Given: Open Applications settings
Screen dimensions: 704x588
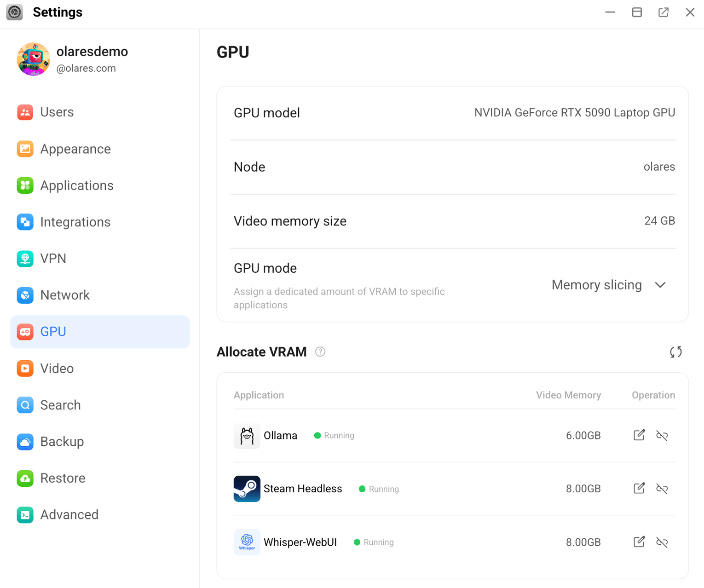Looking at the screenshot, I should (25, 185).
